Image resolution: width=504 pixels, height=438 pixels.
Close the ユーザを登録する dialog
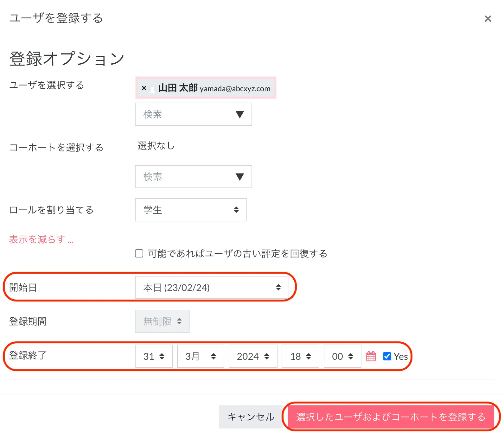tap(488, 19)
